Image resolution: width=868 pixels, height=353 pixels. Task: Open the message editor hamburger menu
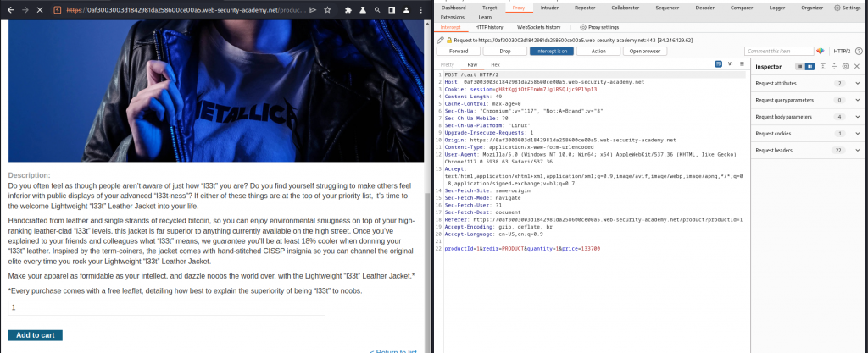(742, 64)
